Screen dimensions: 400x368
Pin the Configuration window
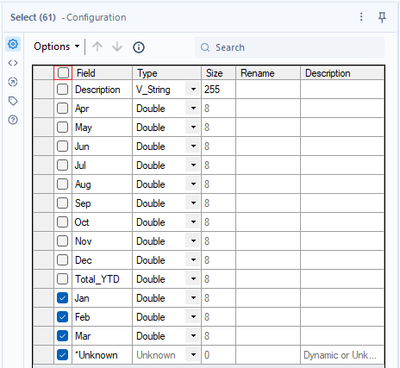point(382,17)
